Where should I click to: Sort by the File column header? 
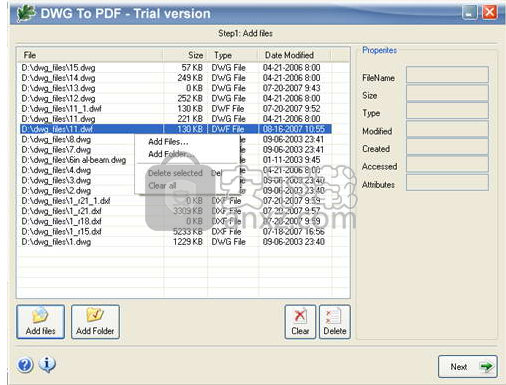coord(90,55)
